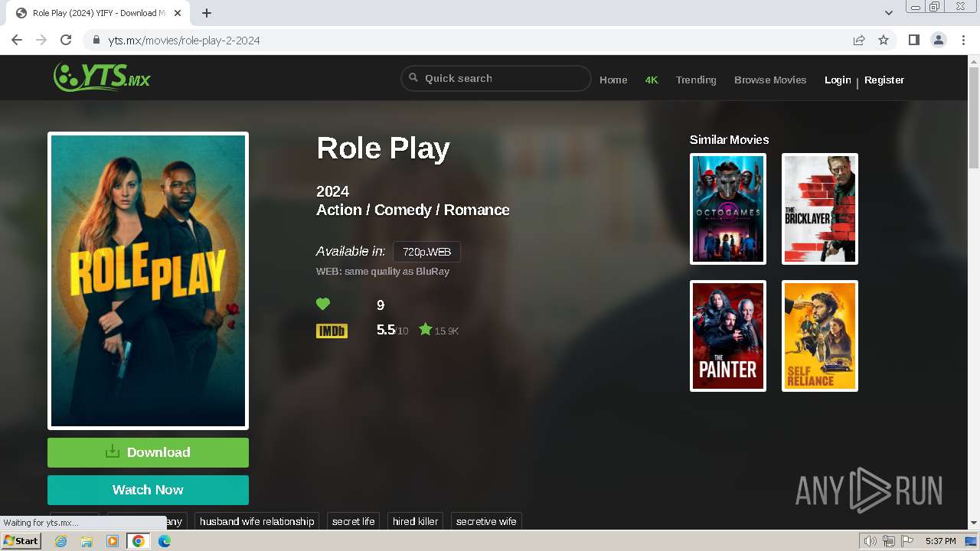980x551 pixels.
Task: Click the hired killer tag
Action: point(416,521)
